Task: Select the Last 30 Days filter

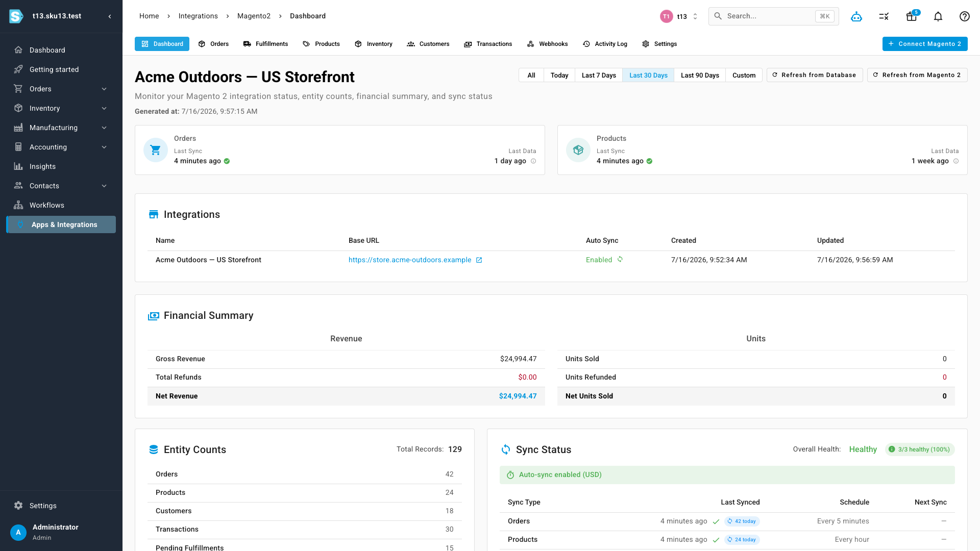Action: coord(648,75)
